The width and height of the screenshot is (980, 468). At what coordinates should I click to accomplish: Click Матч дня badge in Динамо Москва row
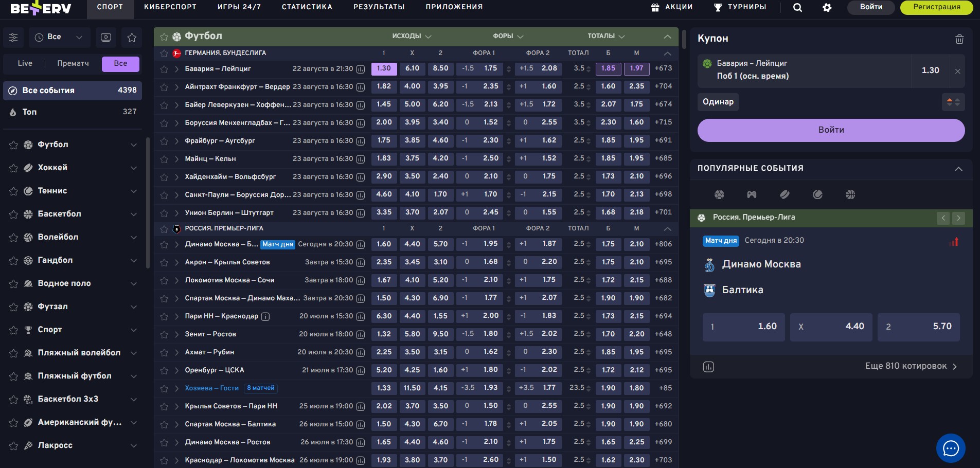(x=278, y=244)
